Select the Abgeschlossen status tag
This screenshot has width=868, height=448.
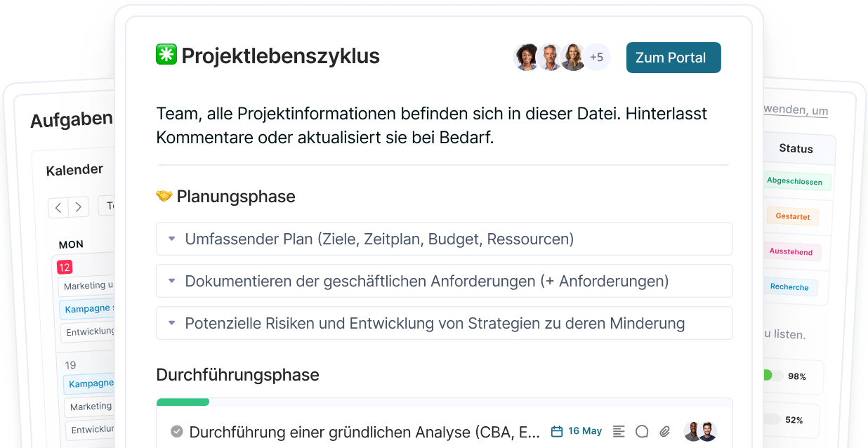(794, 181)
